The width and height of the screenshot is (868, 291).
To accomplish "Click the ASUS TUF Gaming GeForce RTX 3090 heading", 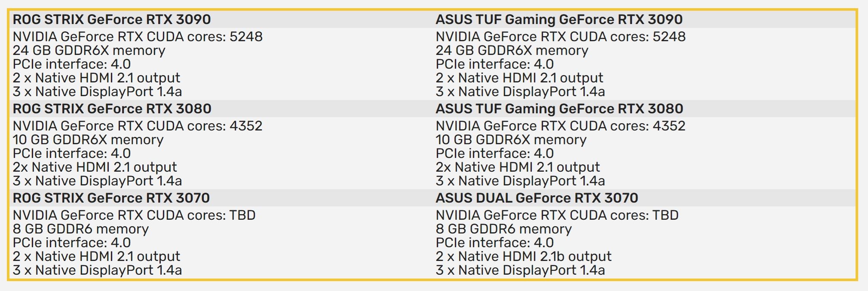I will [x=559, y=19].
